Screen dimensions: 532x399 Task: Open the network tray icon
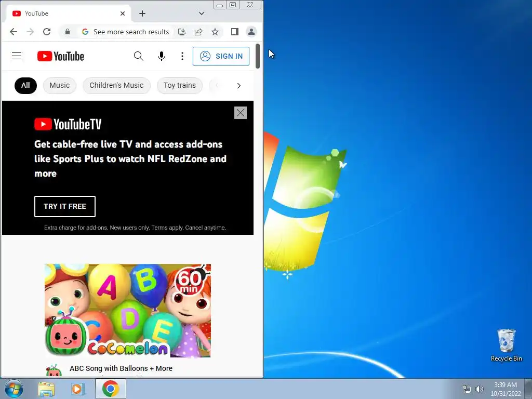coord(467,389)
